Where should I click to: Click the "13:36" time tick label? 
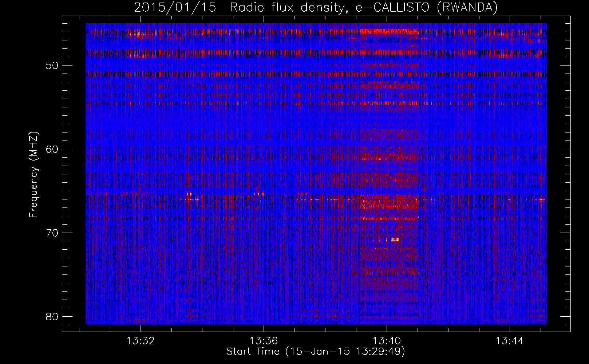point(264,341)
